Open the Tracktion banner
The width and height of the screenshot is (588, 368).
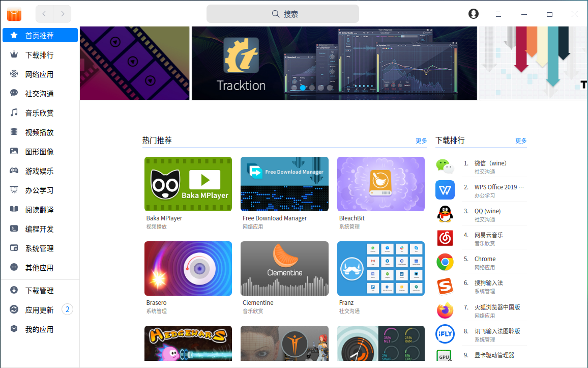click(x=335, y=63)
